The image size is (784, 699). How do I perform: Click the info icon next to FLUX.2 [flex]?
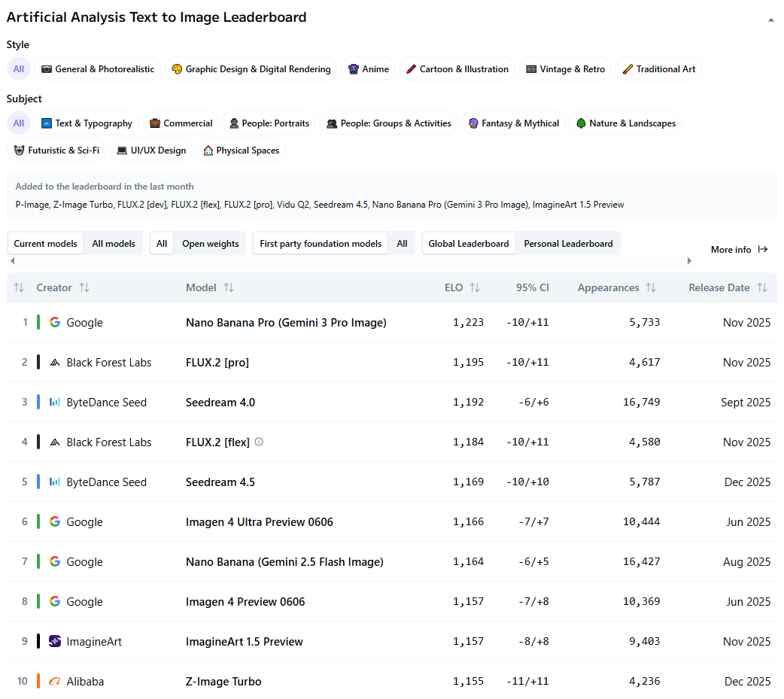point(259,442)
